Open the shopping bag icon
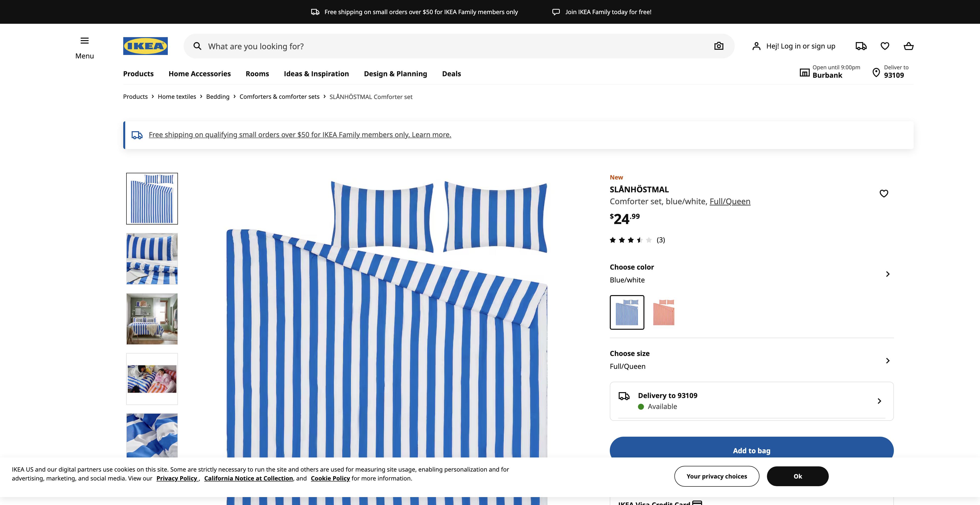Viewport: 980px width, 505px height. [x=908, y=46]
